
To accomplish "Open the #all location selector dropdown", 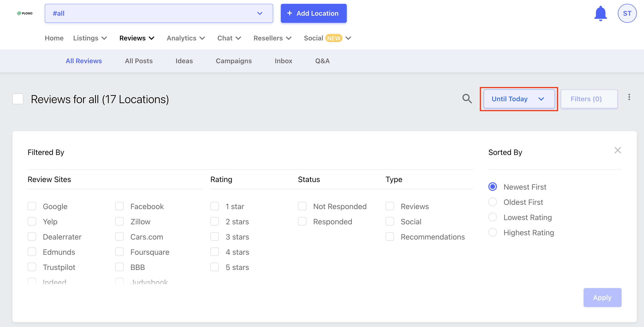I will click(x=159, y=14).
